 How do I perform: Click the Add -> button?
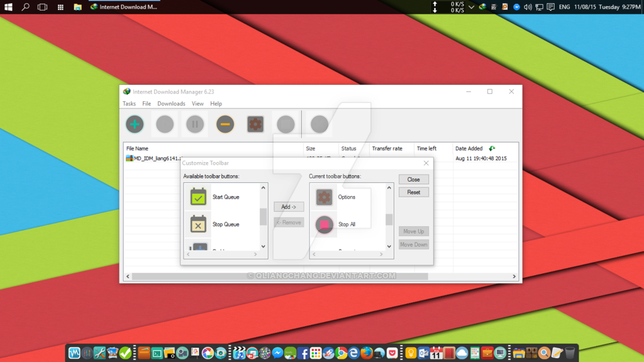[x=289, y=207]
